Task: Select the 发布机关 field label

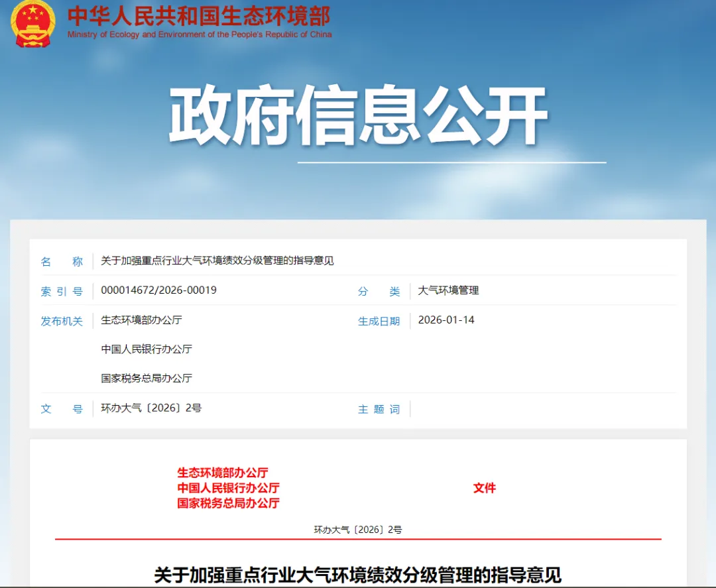Action: [62, 321]
